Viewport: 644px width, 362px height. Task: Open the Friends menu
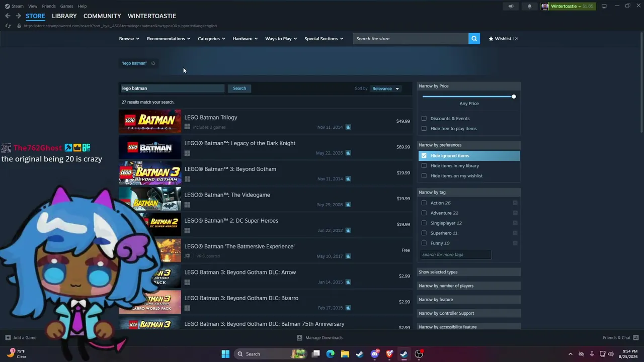coord(49,6)
